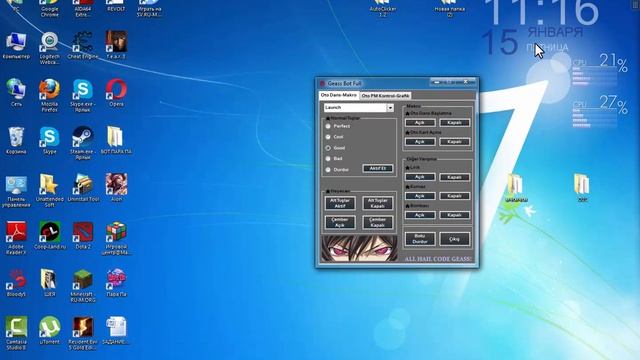Click the Çıkış exit button

[x=454, y=239]
